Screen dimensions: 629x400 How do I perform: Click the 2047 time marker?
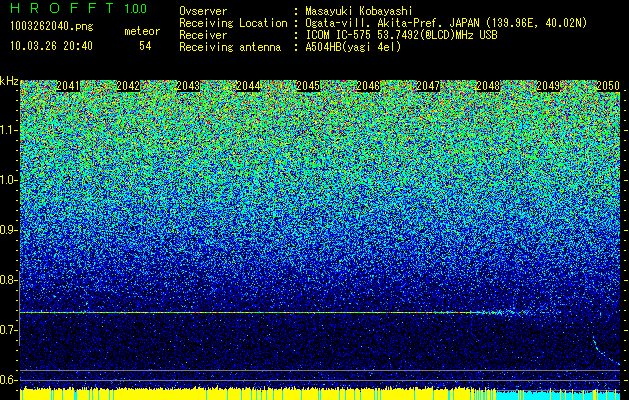click(x=428, y=85)
